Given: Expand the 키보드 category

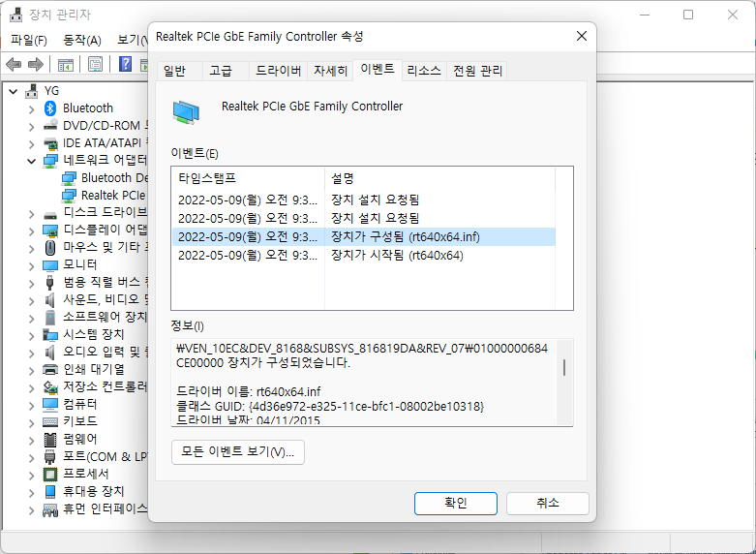Looking at the screenshot, I should click(x=31, y=422).
